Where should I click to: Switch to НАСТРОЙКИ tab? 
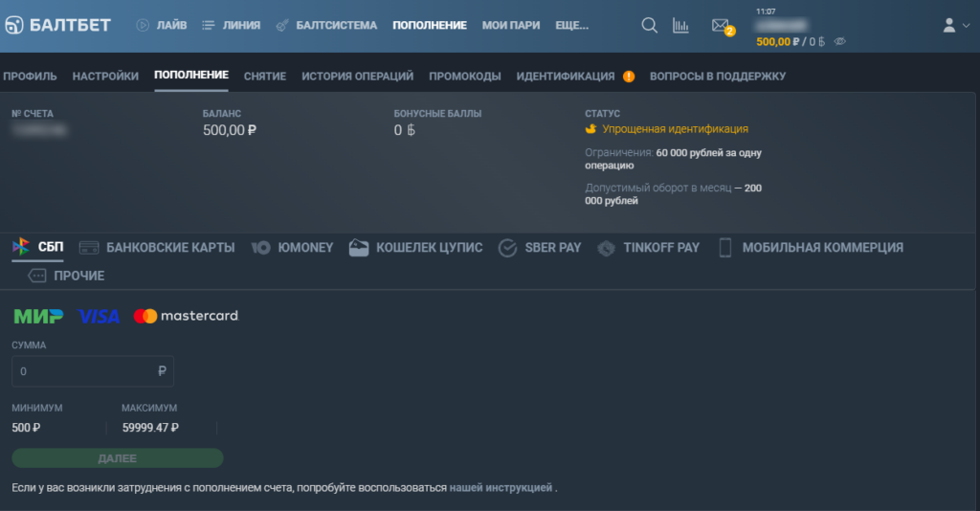pos(105,77)
